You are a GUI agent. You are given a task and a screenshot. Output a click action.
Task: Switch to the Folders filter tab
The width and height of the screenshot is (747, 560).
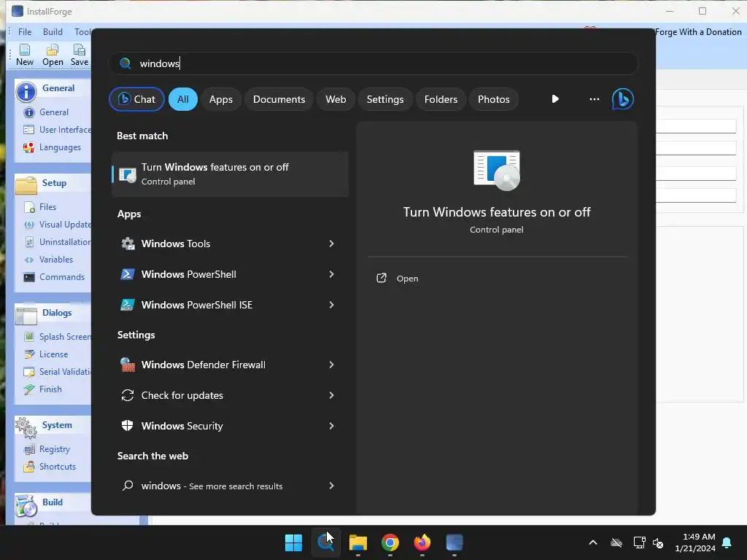coord(441,99)
